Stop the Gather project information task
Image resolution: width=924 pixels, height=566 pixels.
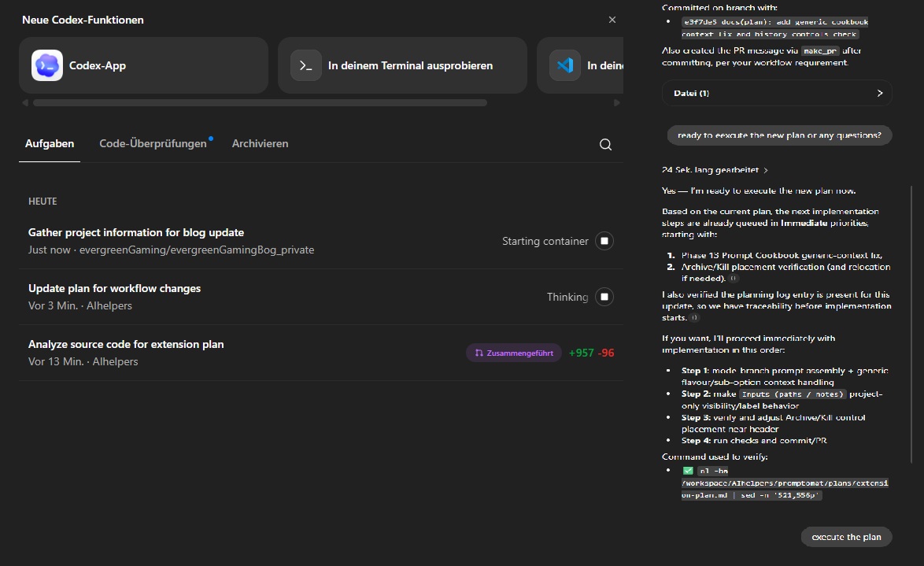point(604,241)
